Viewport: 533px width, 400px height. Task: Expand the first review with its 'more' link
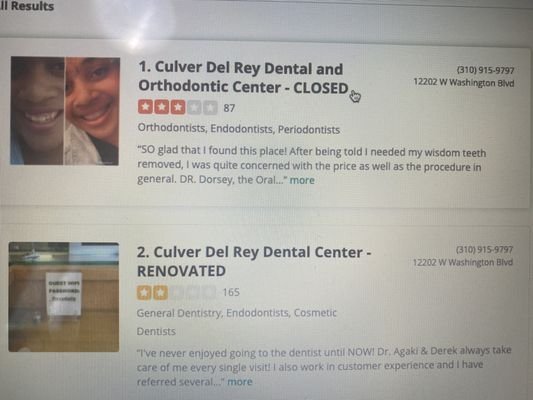click(x=302, y=180)
